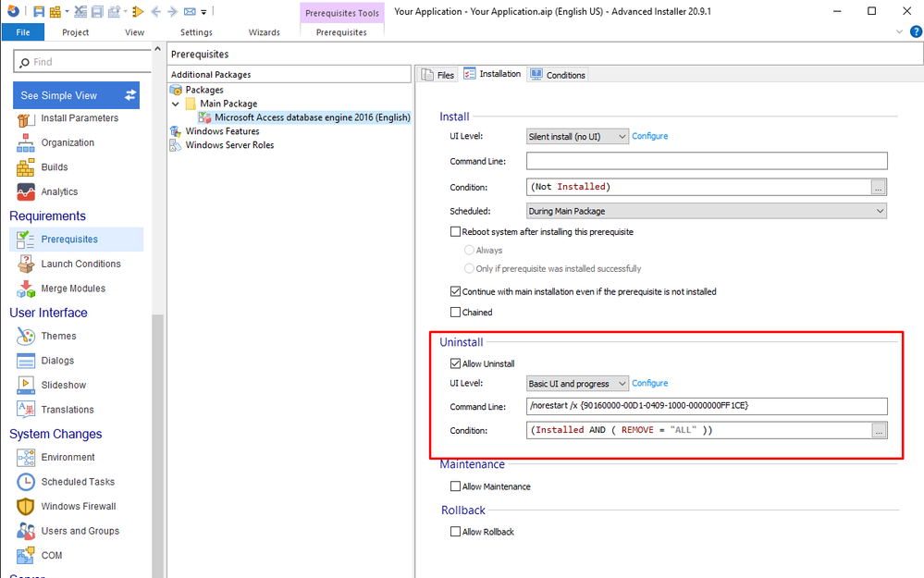This screenshot has width=924, height=578.
Task: Click the Install section Configure link
Action: pyautogui.click(x=649, y=136)
